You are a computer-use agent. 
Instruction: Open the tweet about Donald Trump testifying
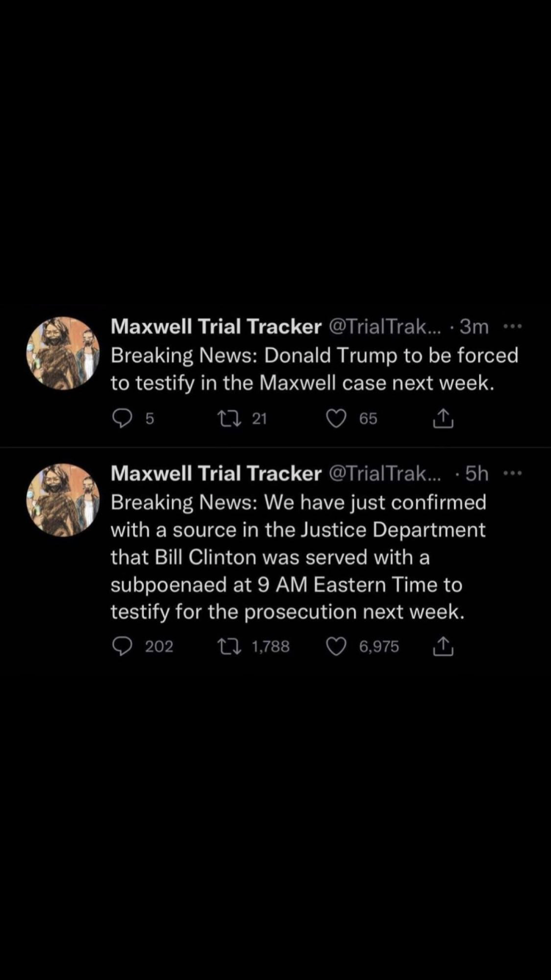314,369
